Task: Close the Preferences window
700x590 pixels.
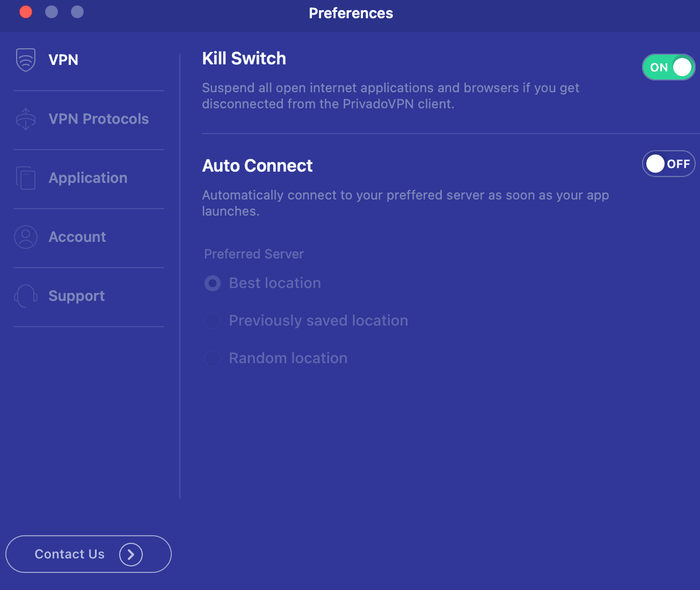Action: [x=26, y=12]
